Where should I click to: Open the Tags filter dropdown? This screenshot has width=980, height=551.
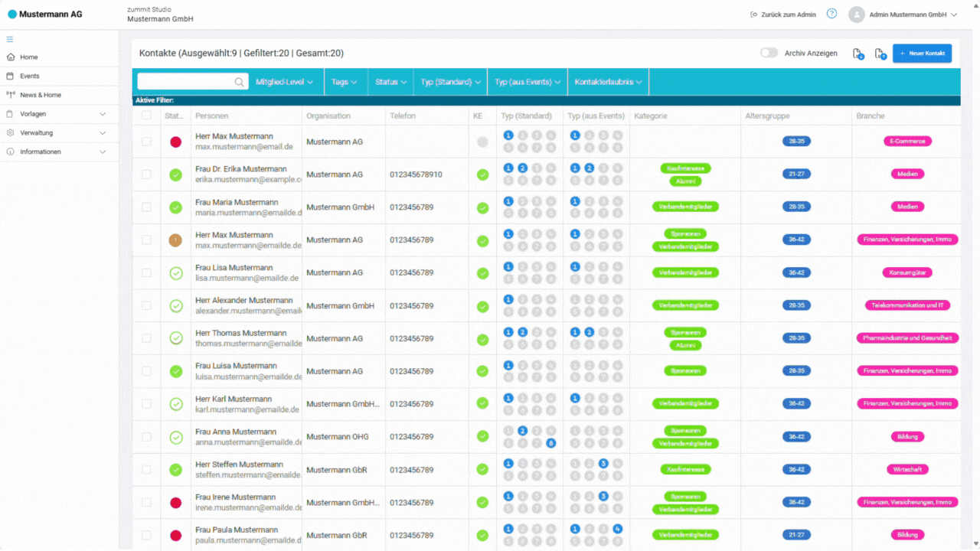coord(344,82)
